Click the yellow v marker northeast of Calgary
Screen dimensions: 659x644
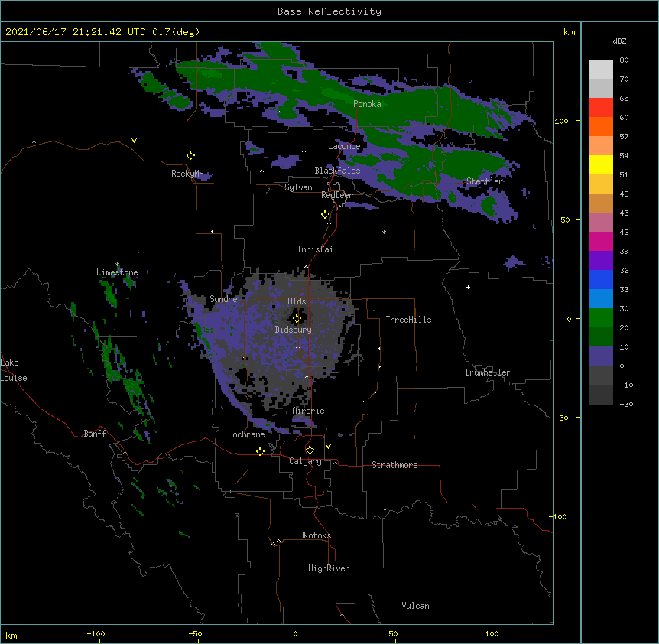[328, 447]
